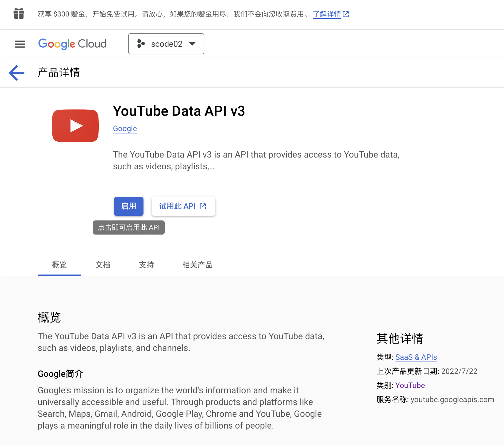This screenshot has width=504, height=445.
Task: Click the YouTube red play logo
Action: (75, 126)
